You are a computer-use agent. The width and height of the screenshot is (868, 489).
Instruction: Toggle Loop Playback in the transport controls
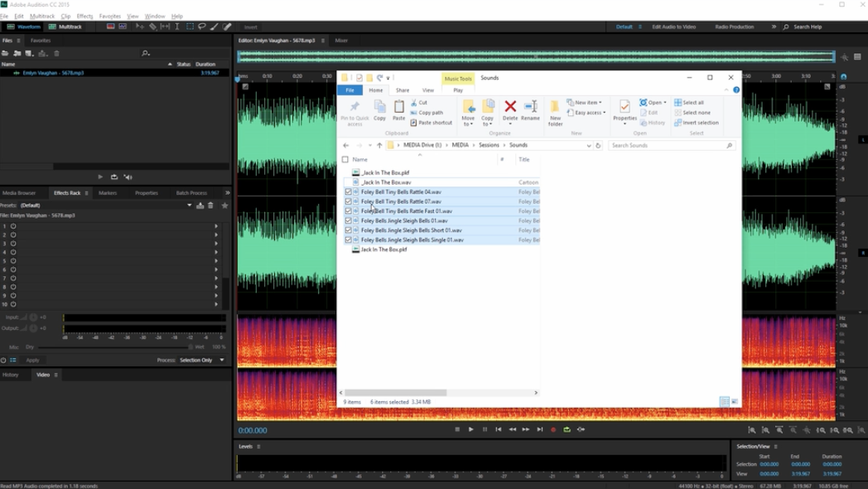[x=567, y=429]
